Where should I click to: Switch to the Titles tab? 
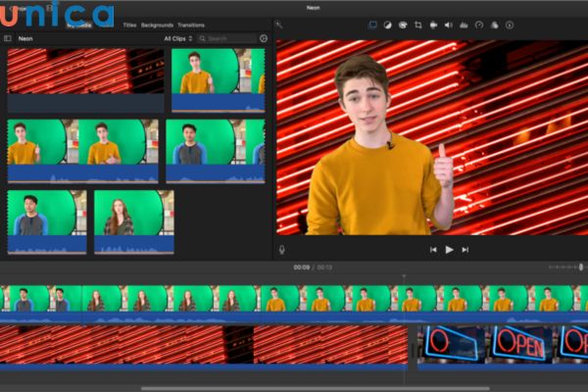click(129, 24)
